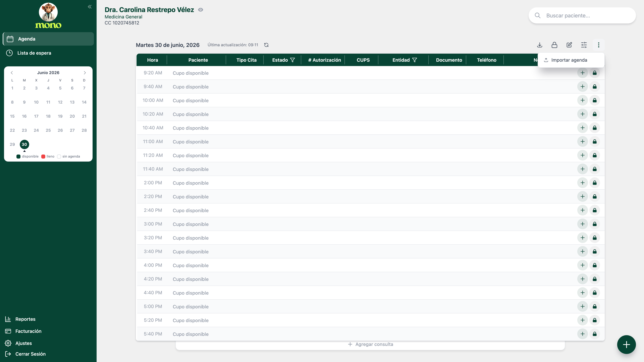
Task: Click the green disponible legend swatch
Action: 18,156
